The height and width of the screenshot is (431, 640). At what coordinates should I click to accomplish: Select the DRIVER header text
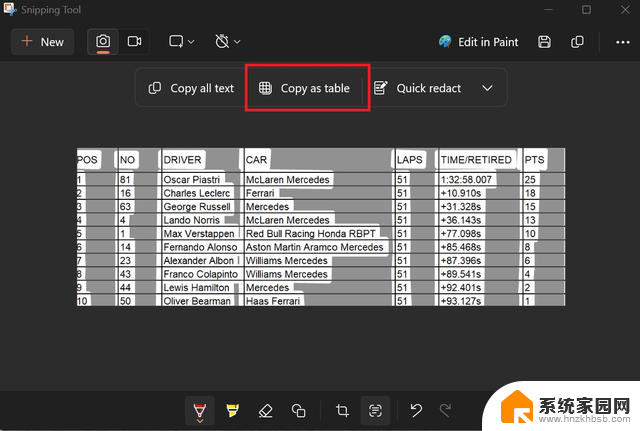coord(182,160)
